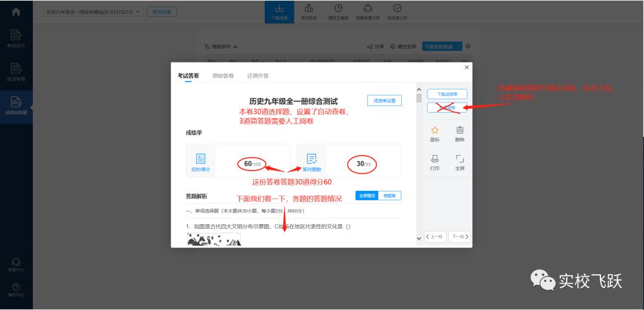
Task: Select the 错题集 toggle
Action: tap(390, 196)
